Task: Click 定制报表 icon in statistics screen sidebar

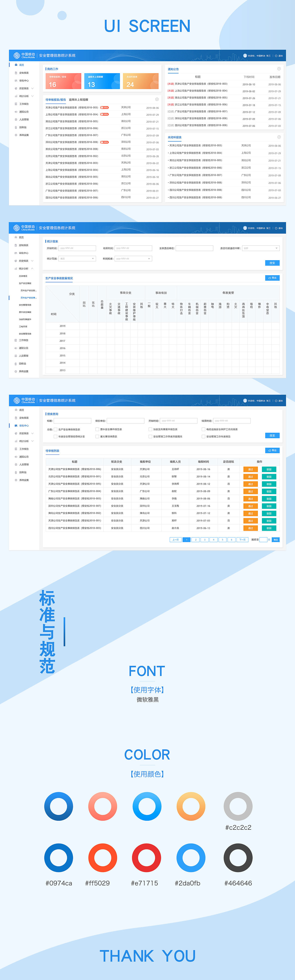Action: pos(16,245)
